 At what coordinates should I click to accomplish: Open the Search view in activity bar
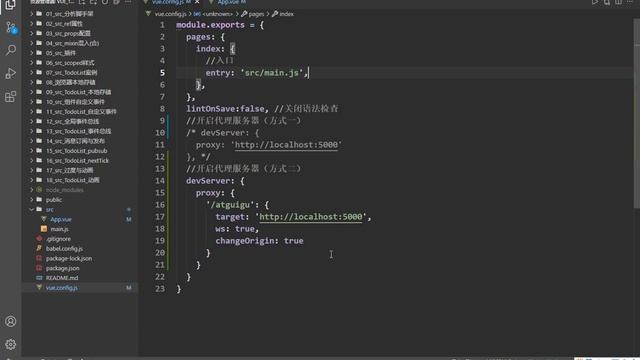tap(11, 50)
